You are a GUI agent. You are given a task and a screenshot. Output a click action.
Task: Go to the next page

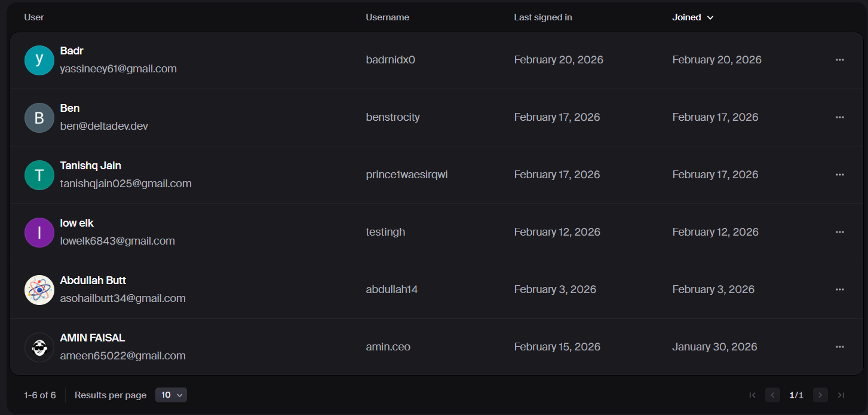click(820, 395)
